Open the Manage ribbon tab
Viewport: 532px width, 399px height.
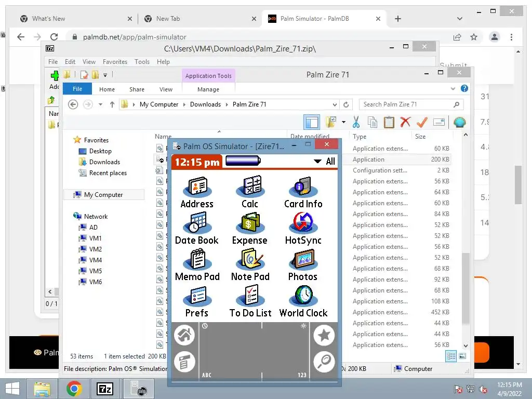click(x=208, y=89)
